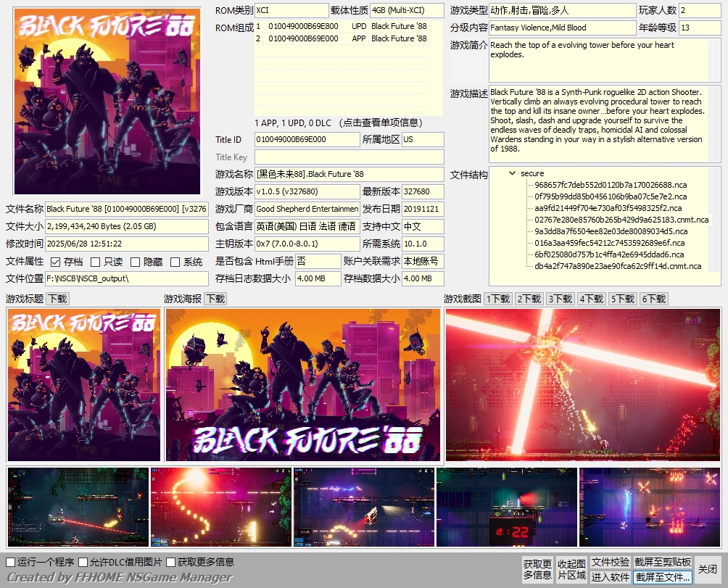Click the 游戏厂商 Good Shepherd field

coord(307,210)
